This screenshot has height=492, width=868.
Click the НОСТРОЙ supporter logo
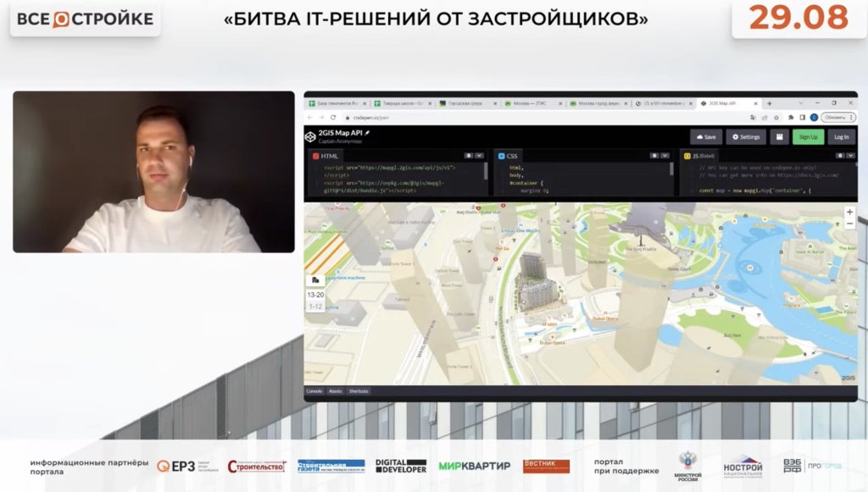pyautogui.click(x=743, y=467)
